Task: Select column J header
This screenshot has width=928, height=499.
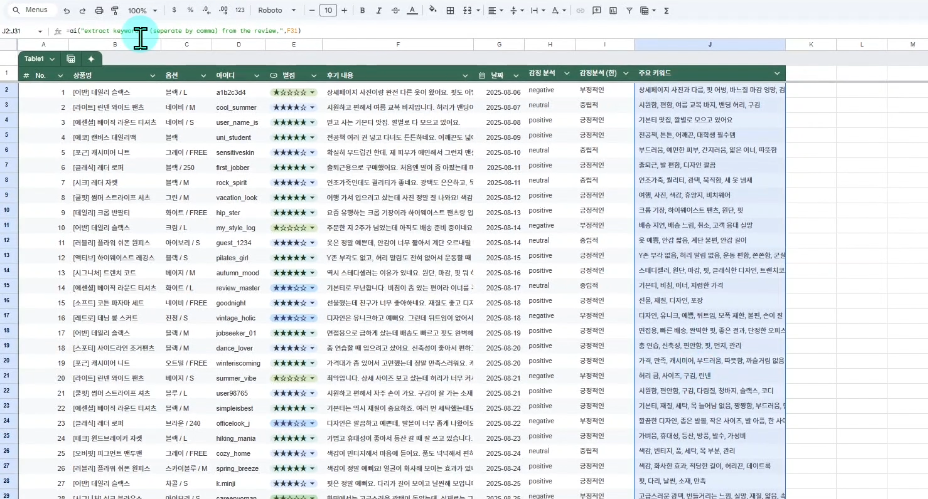Action: coord(710,44)
